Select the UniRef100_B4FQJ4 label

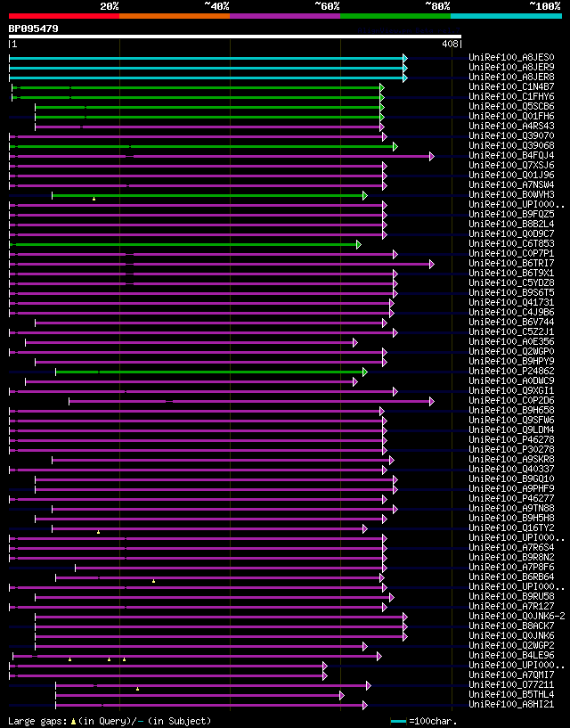click(x=511, y=156)
